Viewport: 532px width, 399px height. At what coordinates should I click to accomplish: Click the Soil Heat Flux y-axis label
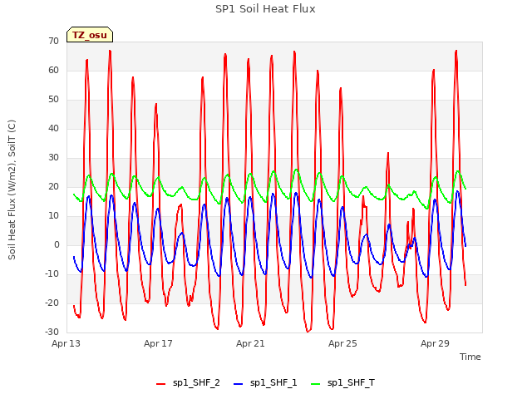click(12, 190)
